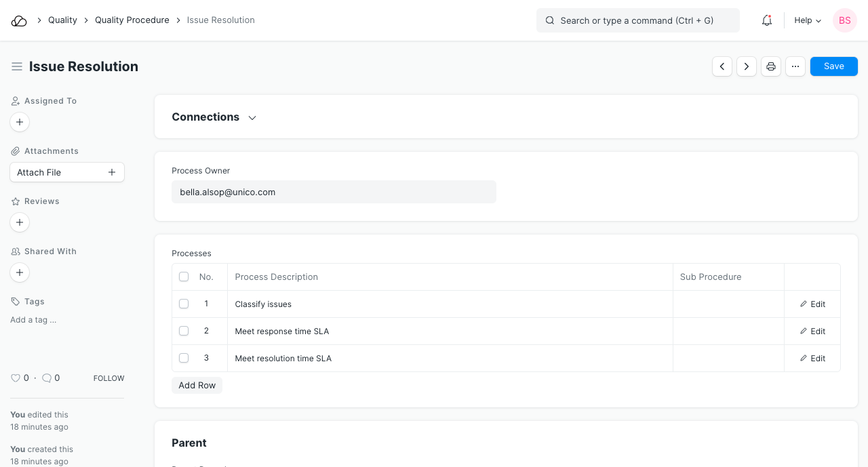Click Add Row under Processes
Image resolution: width=868 pixels, height=467 pixels.
[x=197, y=385]
